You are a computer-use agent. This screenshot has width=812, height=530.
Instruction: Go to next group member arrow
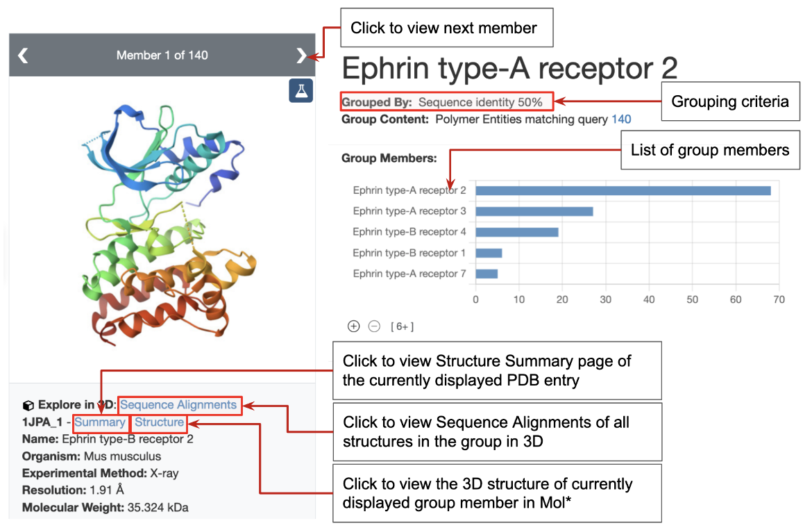[301, 56]
